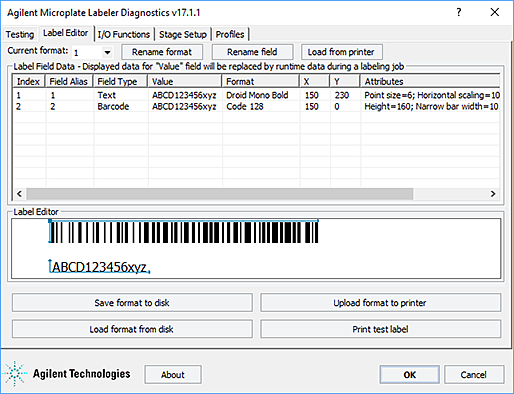Click the question mark help icon
Image resolution: width=514 pixels, height=394 pixels.
(x=459, y=12)
